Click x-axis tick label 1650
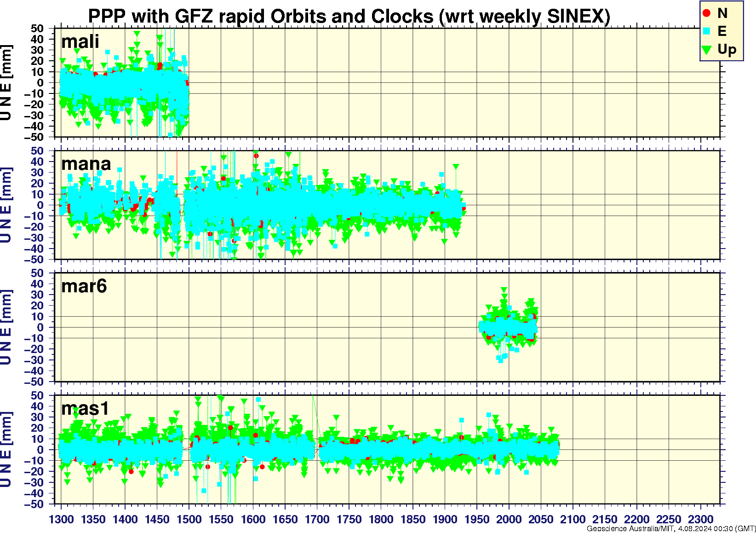The width and height of the screenshot is (756, 533). (285, 519)
